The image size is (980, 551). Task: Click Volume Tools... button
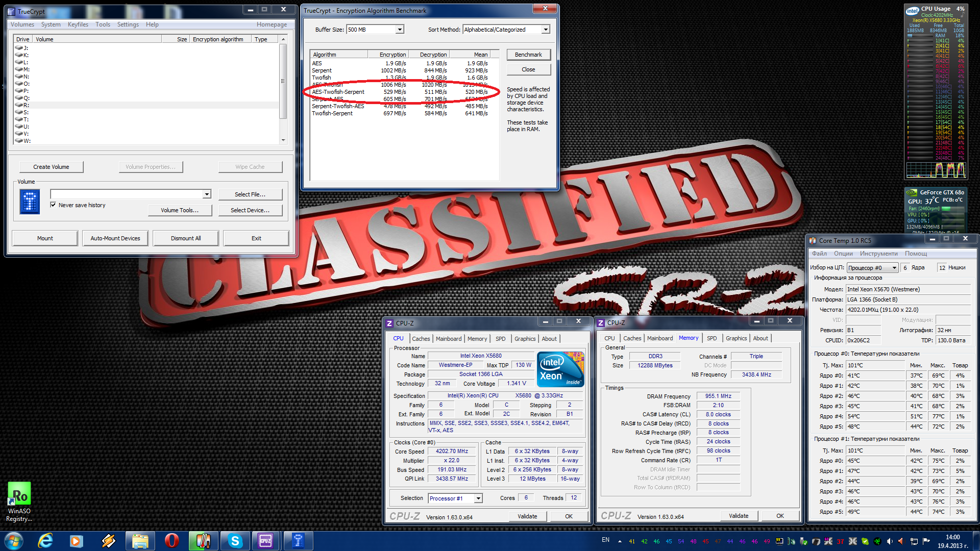[x=180, y=210]
